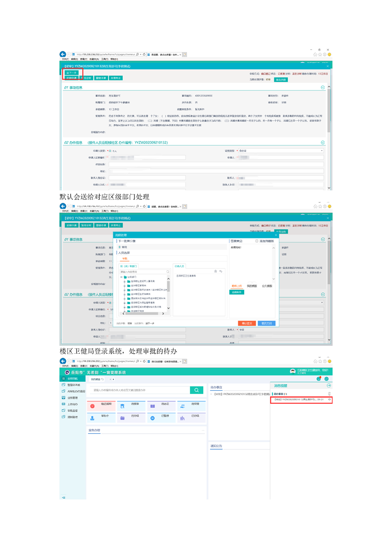Click the arrow icon beside 消息提醒 header
The height and width of the screenshot is (555, 392).
pyautogui.click(x=329, y=385)
